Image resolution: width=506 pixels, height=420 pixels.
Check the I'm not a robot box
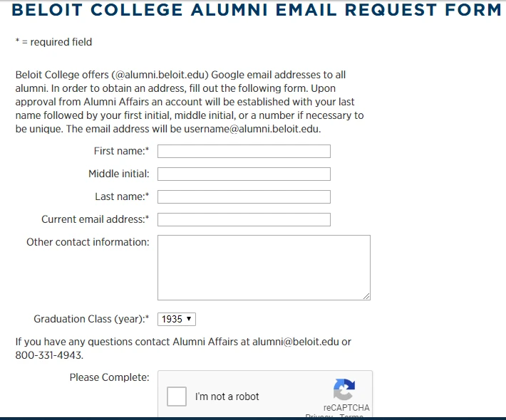tap(177, 397)
